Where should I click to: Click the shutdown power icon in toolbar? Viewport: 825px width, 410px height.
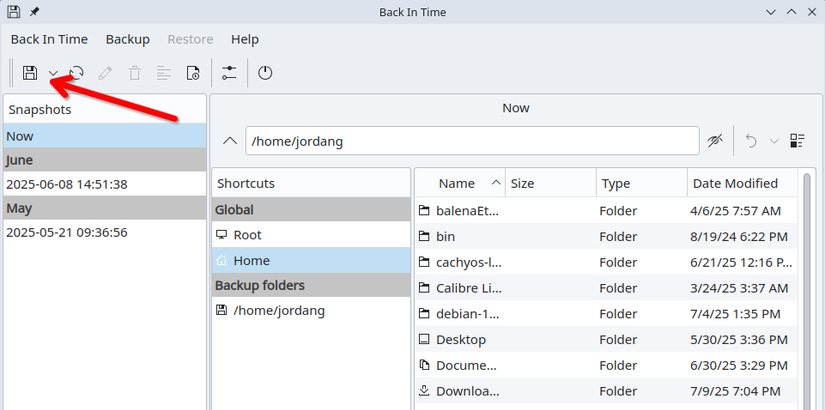coord(265,73)
